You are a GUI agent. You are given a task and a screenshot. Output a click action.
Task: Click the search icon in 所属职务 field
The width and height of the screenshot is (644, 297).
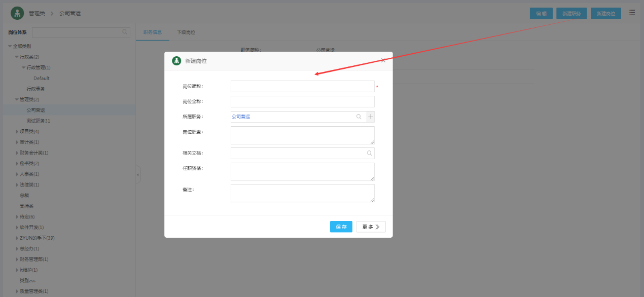click(x=359, y=117)
